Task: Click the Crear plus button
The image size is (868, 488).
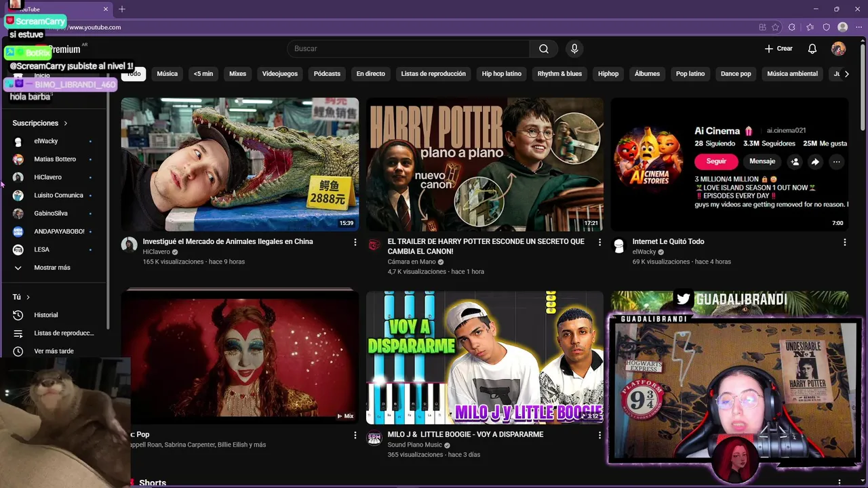Action: pos(778,49)
